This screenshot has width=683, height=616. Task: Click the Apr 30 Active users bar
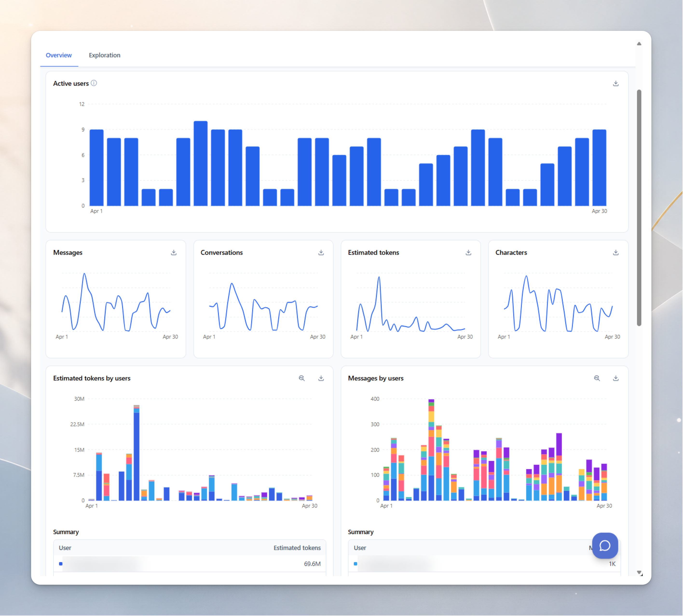click(x=599, y=168)
